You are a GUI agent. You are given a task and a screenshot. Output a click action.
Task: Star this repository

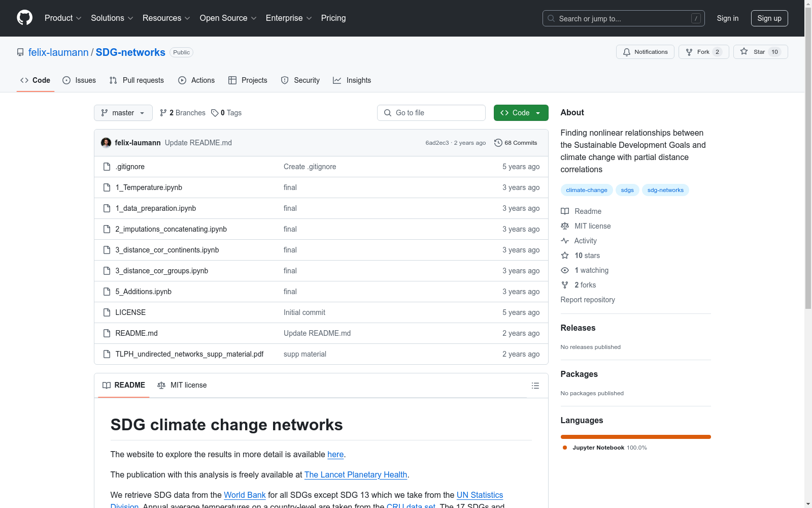[x=760, y=52]
